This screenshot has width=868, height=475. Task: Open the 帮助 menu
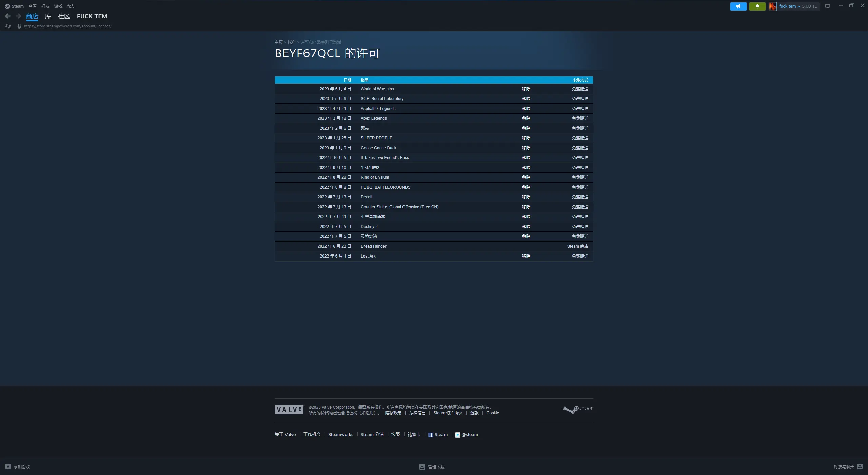[71, 6]
